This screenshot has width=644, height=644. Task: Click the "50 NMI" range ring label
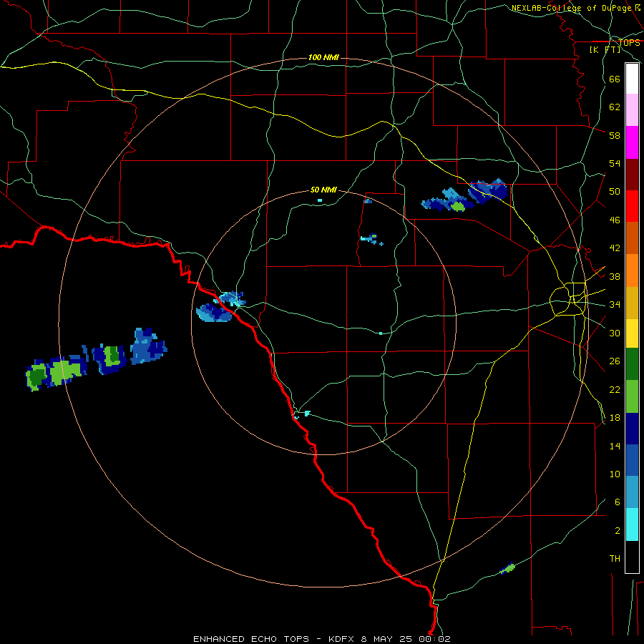coord(323,190)
